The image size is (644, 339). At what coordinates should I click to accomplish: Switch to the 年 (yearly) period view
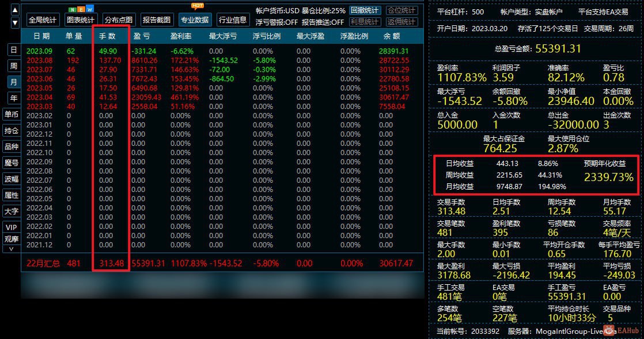(14, 98)
